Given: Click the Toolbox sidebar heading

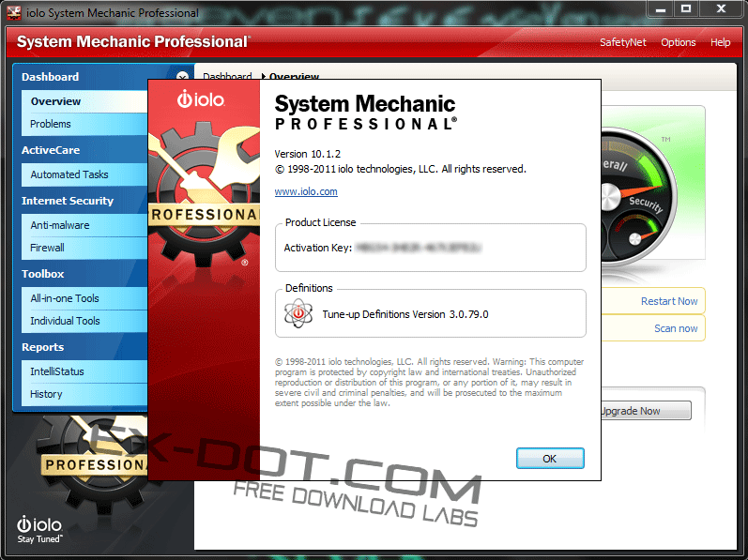Looking at the screenshot, I should click(x=42, y=274).
